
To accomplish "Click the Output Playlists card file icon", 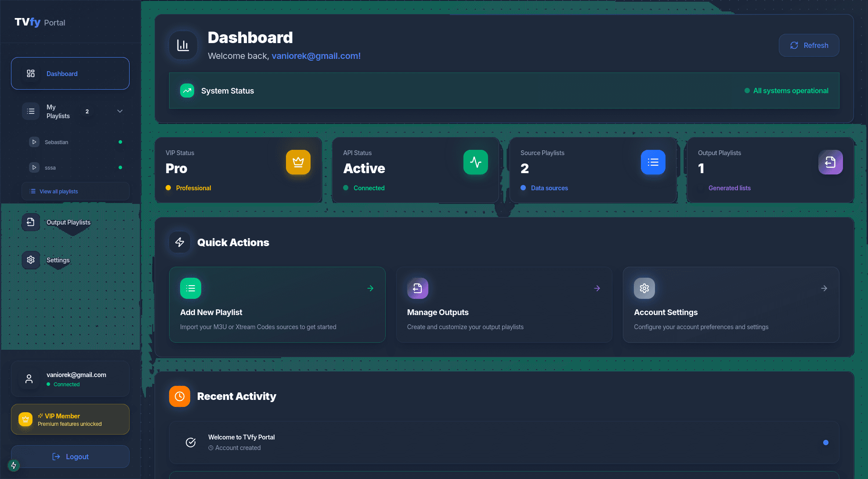I will click(x=831, y=162).
